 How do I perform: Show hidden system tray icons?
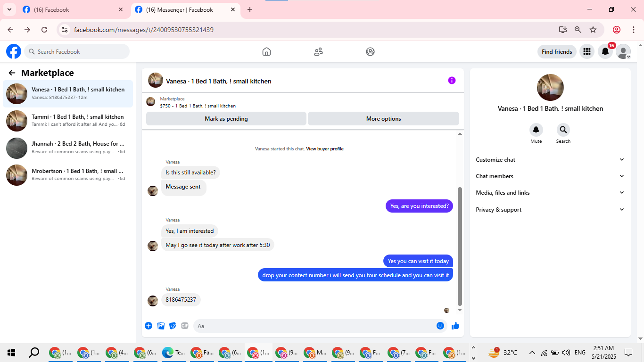(x=532, y=353)
